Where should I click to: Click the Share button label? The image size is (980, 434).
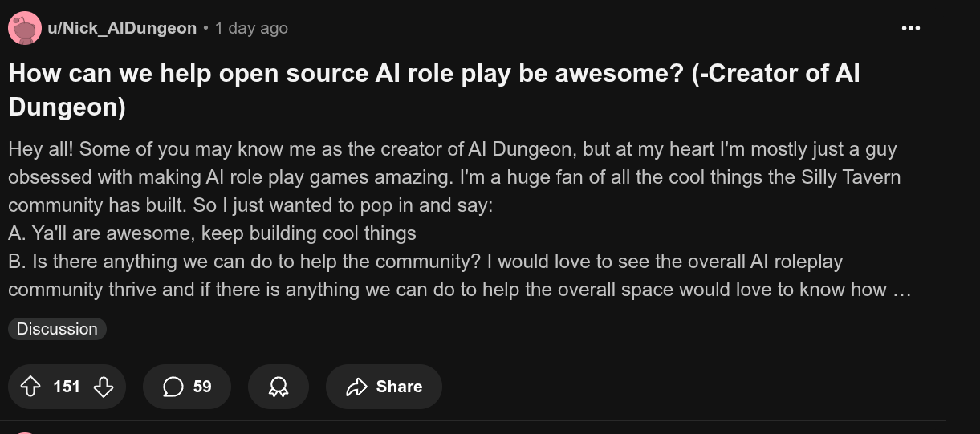coord(399,387)
